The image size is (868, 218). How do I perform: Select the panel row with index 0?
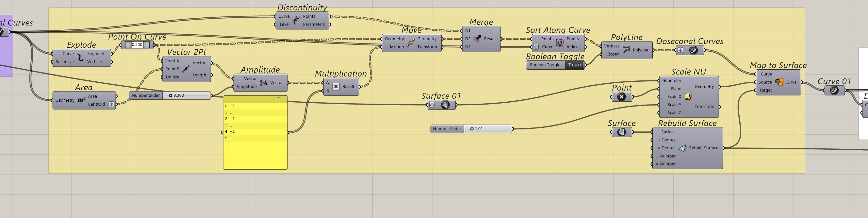[255, 106]
